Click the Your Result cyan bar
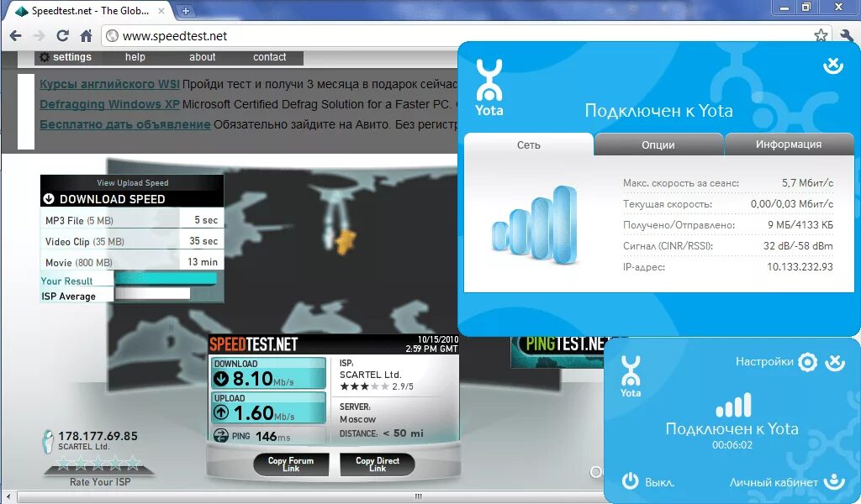The width and height of the screenshot is (861, 504). pos(166,279)
